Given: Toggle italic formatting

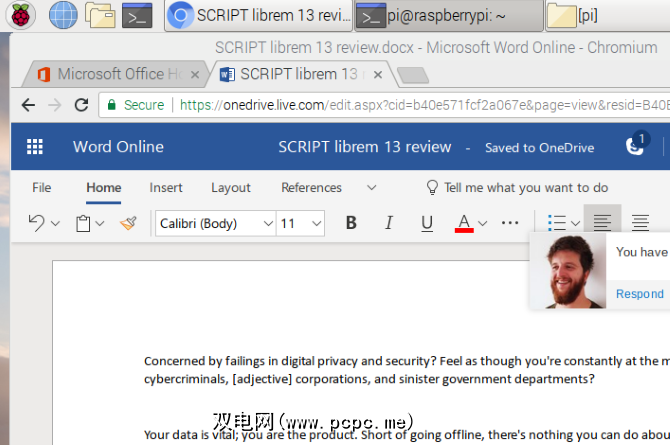Looking at the screenshot, I should 389,223.
